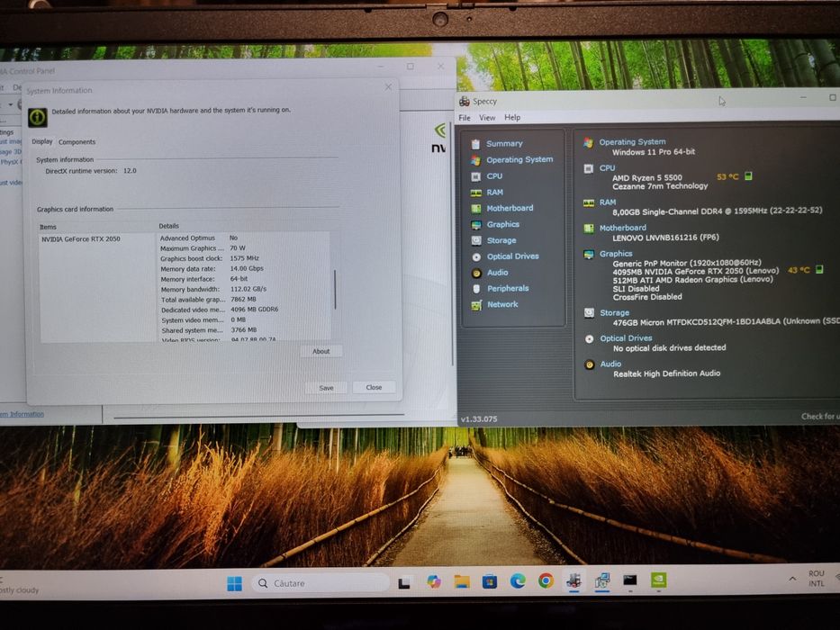840x630 pixels.
Task: Click the GPU temperature indicator icon
Action: 819,269
